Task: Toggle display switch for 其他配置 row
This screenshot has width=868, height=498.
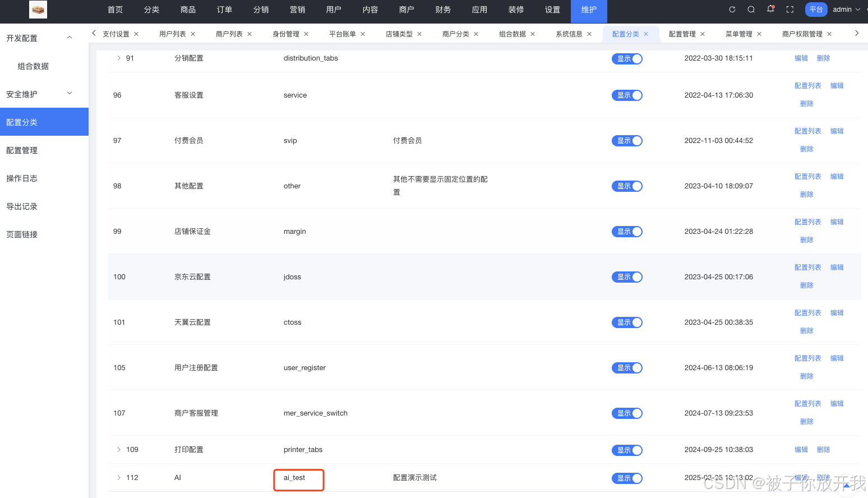Action: coord(627,186)
